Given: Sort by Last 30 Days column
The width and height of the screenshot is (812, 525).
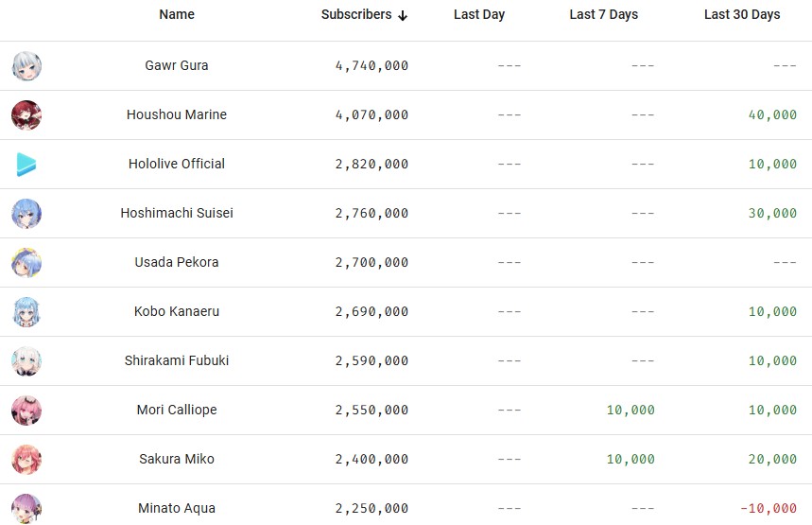Looking at the screenshot, I should [x=742, y=14].
